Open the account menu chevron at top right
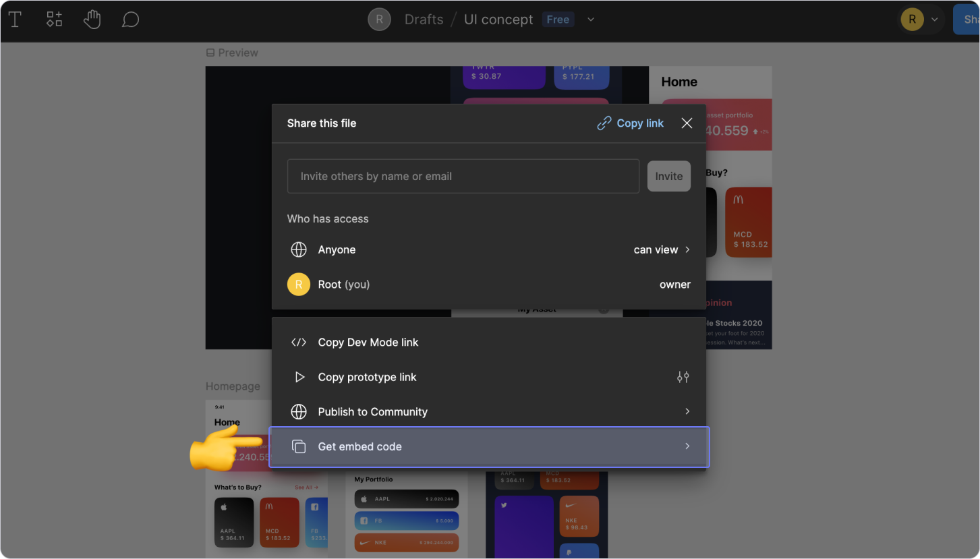The height and width of the screenshot is (559, 980). pyautogui.click(x=935, y=20)
